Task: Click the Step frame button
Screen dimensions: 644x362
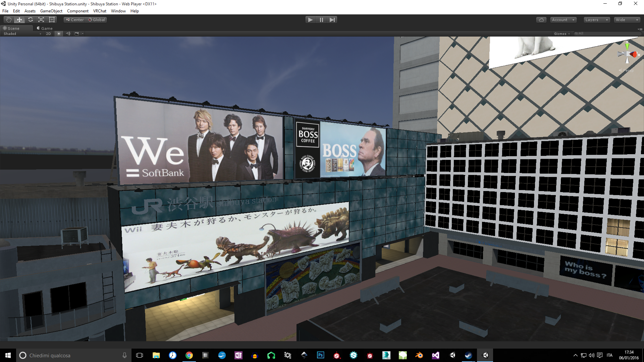Action: tap(332, 20)
